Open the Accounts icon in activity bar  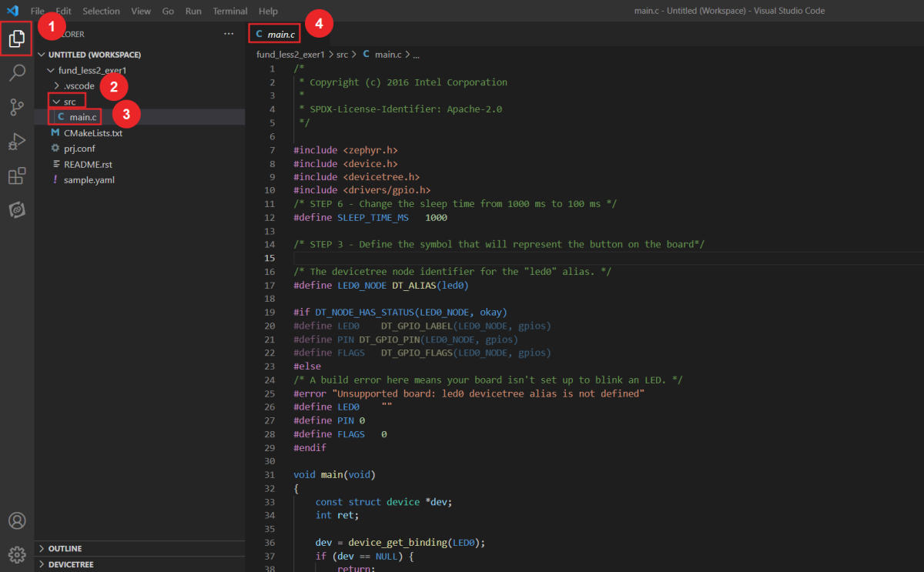coord(17,520)
